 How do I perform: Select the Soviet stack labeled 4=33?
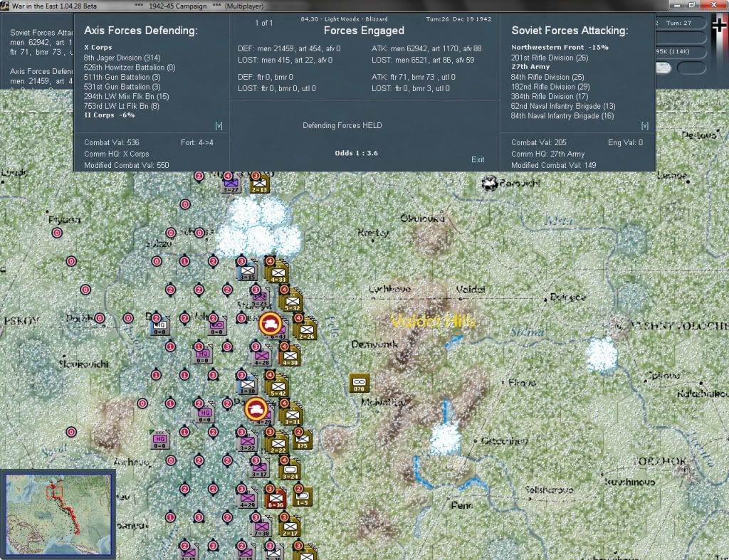[x=278, y=273]
